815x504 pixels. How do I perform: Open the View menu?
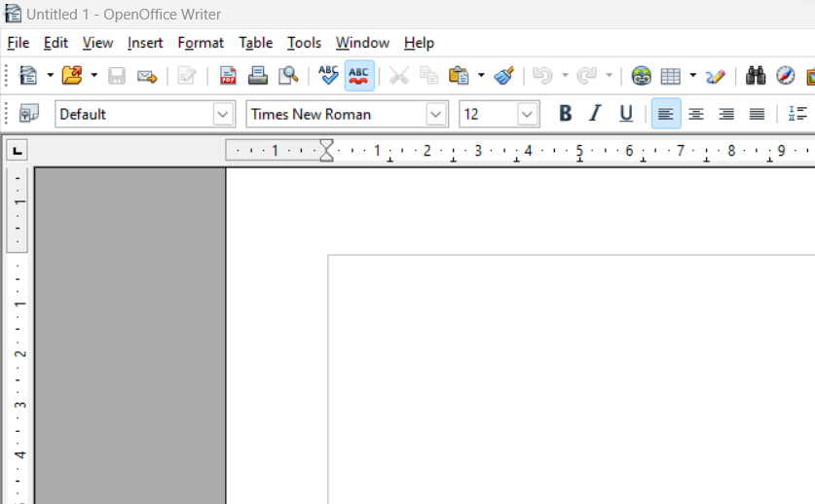click(97, 43)
